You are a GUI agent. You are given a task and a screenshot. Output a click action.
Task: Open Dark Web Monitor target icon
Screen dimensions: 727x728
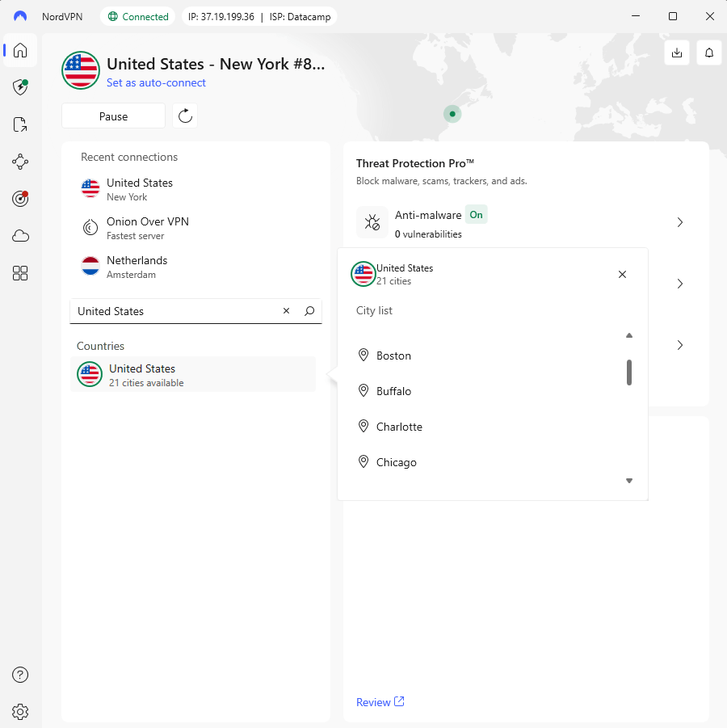(x=19, y=199)
